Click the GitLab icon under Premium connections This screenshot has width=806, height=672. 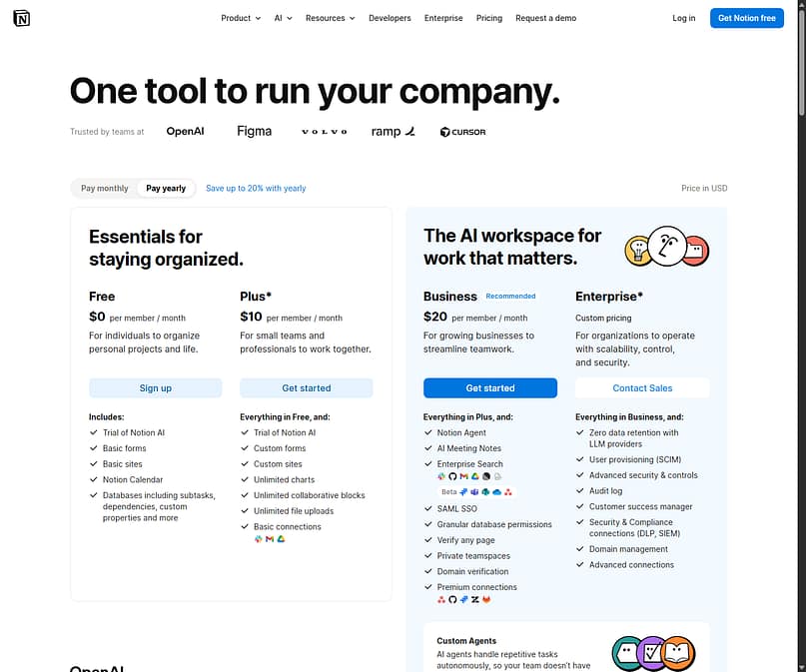coord(486,599)
